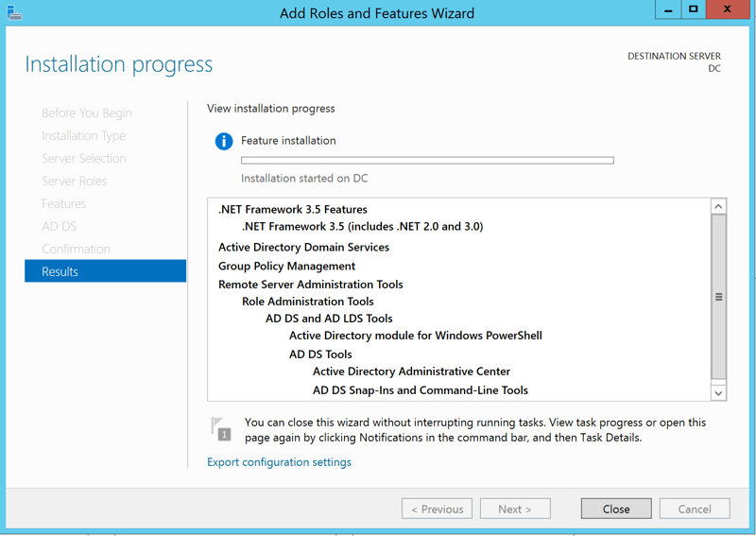
Task: Open Export configuration settings link
Action: 279,462
